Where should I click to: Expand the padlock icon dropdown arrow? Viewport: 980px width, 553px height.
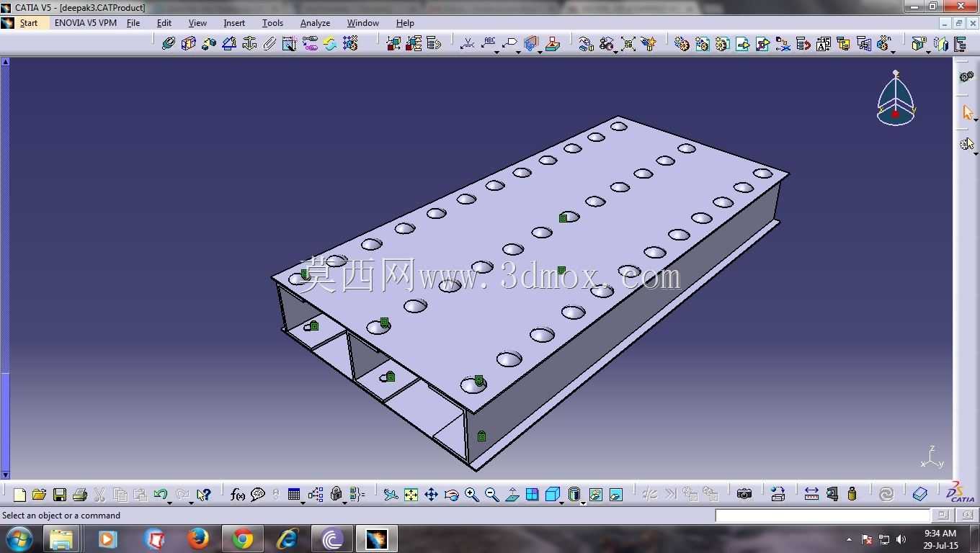click(344, 502)
